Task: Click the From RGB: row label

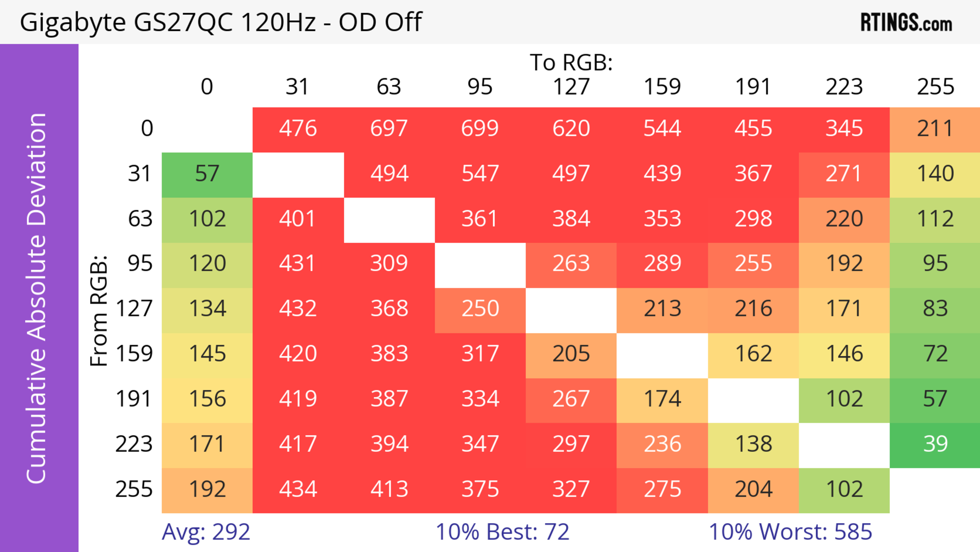Action: pos(99,311)
